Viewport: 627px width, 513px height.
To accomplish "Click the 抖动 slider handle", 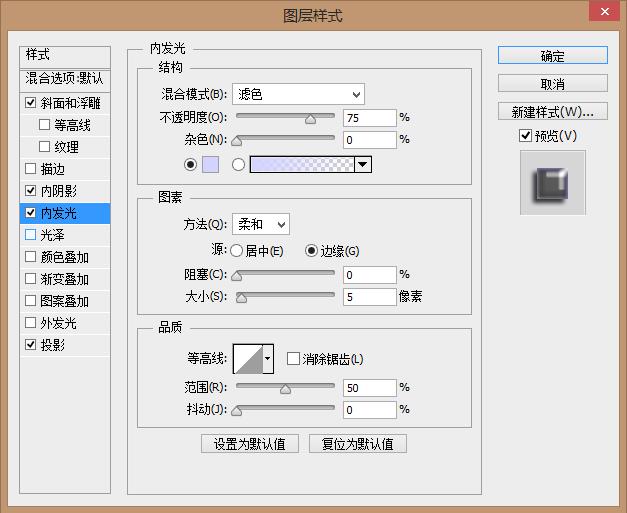I will click(x=237, y=411).
